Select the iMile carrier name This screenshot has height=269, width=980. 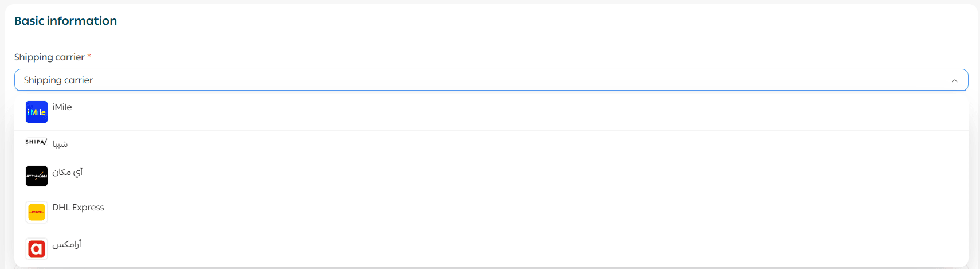click(x=62, y=107)
